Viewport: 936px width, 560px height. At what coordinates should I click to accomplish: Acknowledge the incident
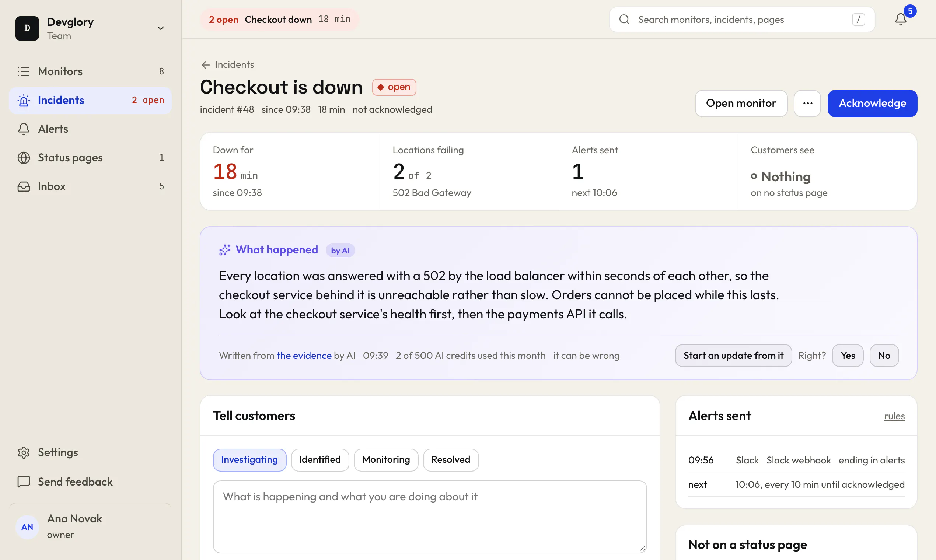872,104
